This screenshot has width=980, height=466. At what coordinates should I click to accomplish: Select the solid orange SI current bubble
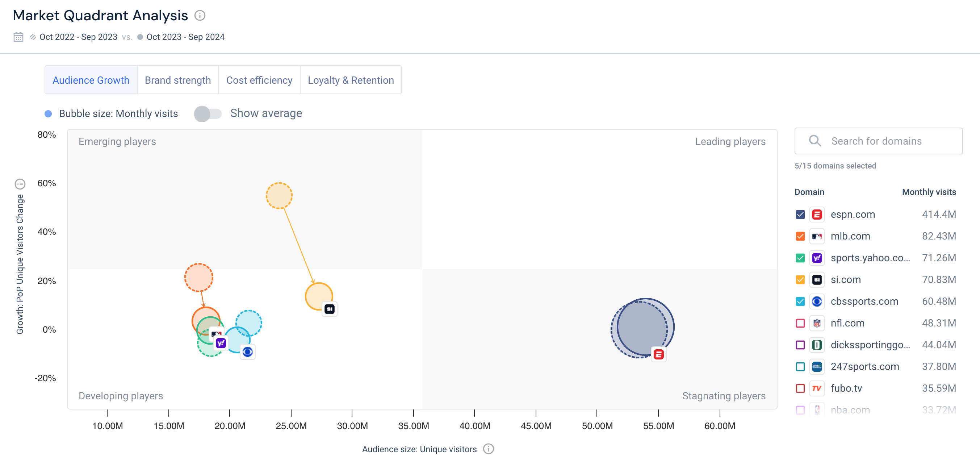point(319,296)
